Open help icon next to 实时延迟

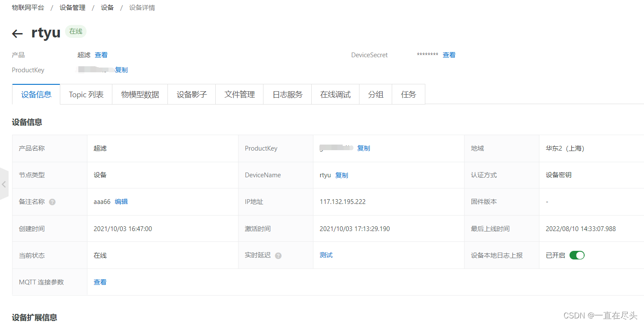click(278, 256)
